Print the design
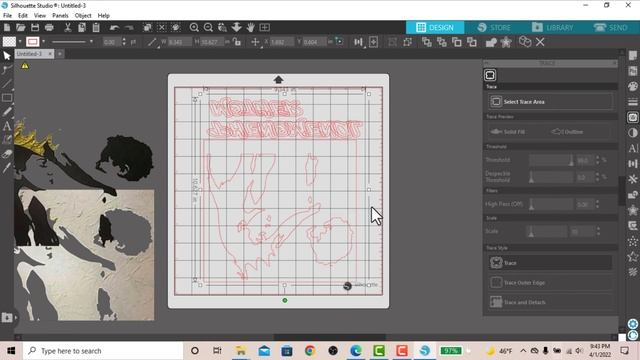640x360 pixels. coord(49,27)
